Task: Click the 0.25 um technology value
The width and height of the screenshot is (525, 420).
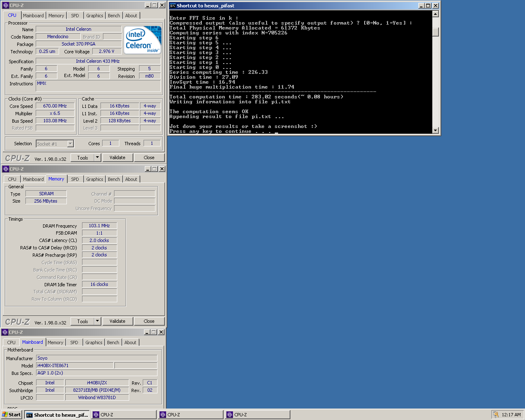Action: tap(47, 51)
